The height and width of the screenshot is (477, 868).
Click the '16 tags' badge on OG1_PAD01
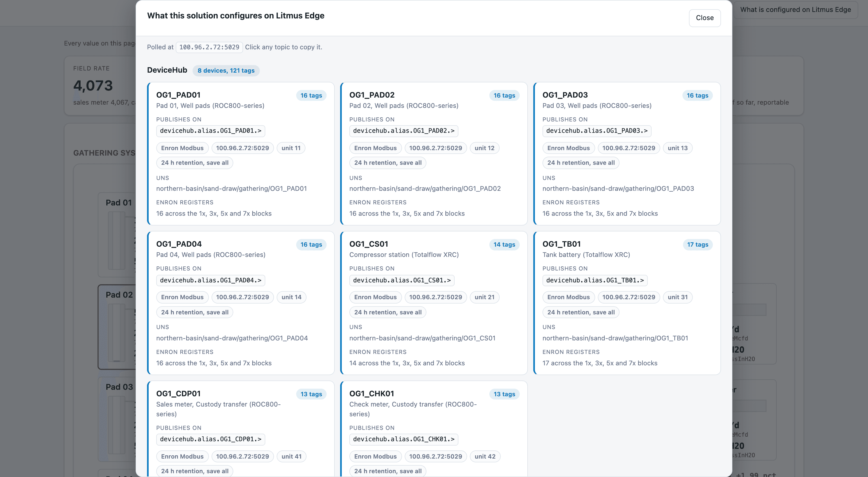[x=311, y=95]
